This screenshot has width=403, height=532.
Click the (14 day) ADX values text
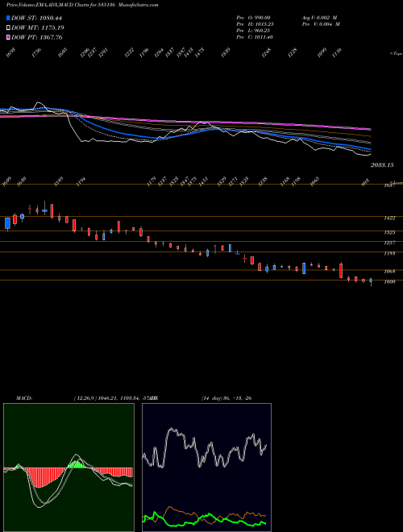tap(226, 398)
